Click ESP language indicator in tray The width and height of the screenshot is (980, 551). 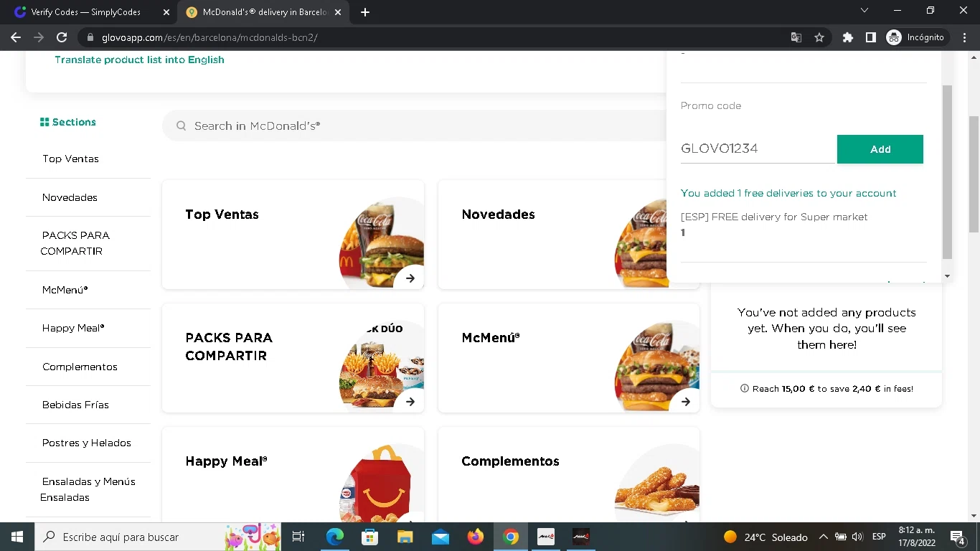pos(879,537)
